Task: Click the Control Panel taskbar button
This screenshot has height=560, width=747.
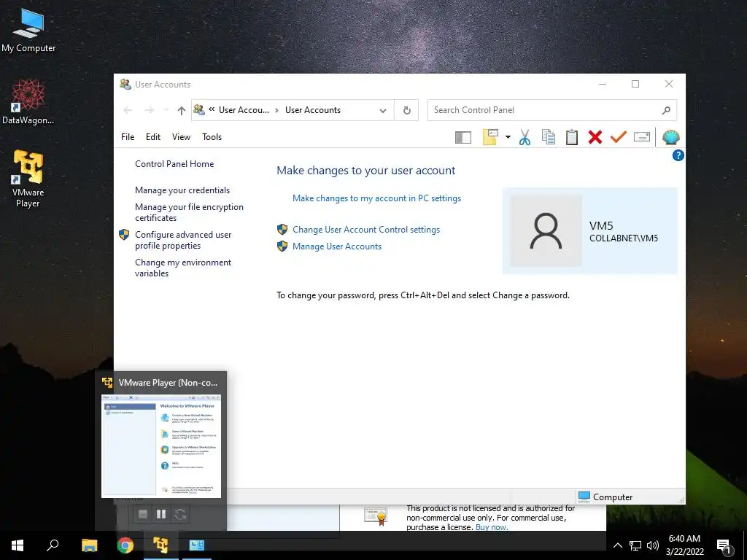Action: click(x=196, y=545)
